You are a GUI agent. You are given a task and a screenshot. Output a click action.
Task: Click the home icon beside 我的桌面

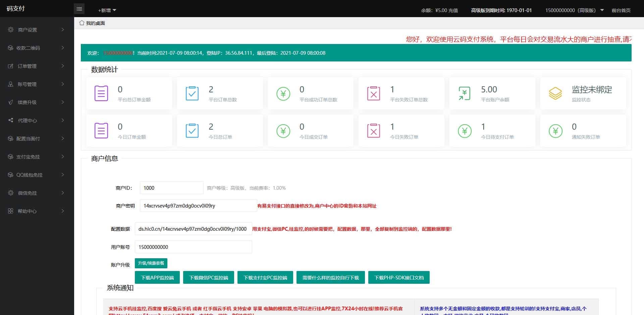[82, 23]
